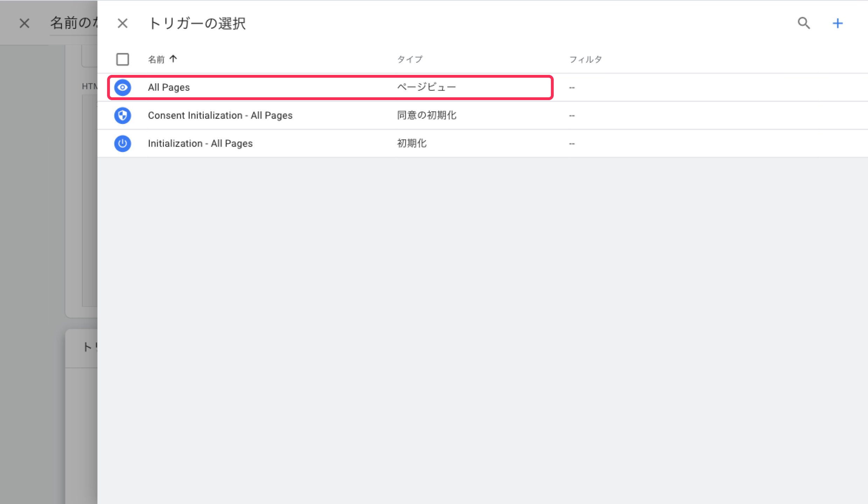
Task: Click the フィルタ column header
Action: [x=585, y=59]
